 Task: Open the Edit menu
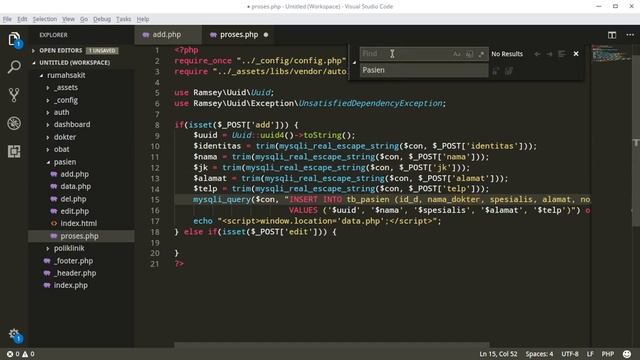22,19
